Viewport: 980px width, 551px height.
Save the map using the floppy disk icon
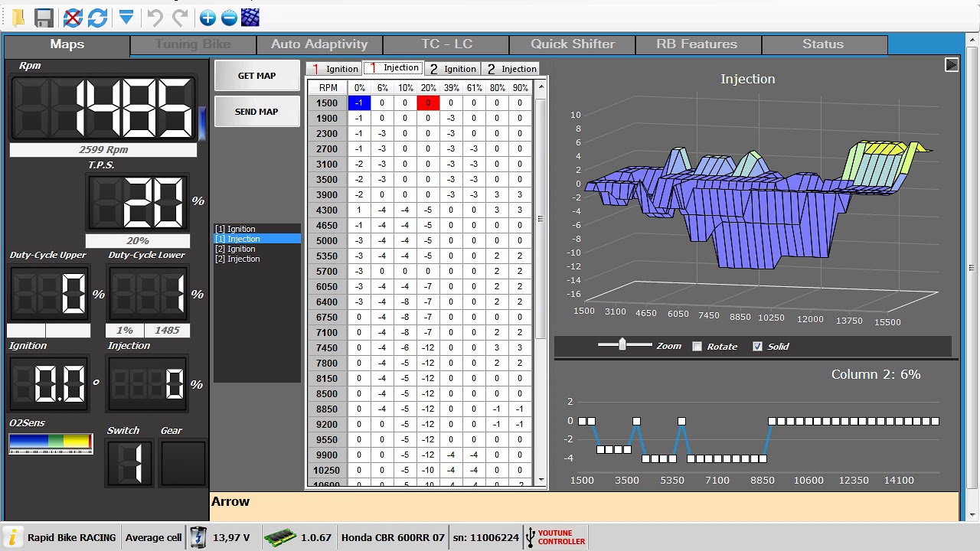point(44,17)
